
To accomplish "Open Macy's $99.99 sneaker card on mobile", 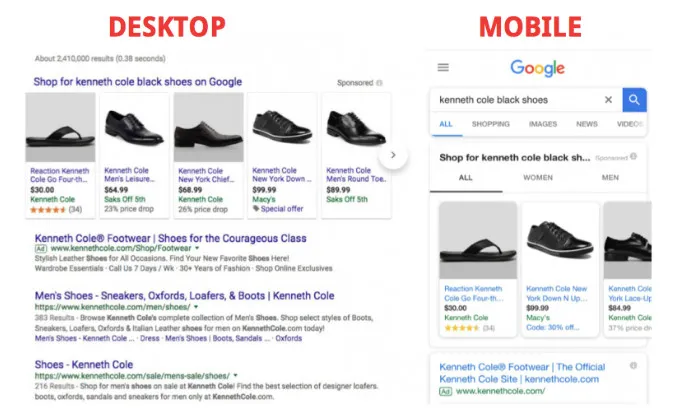I will pyautogui.click(x=560, y=269).
